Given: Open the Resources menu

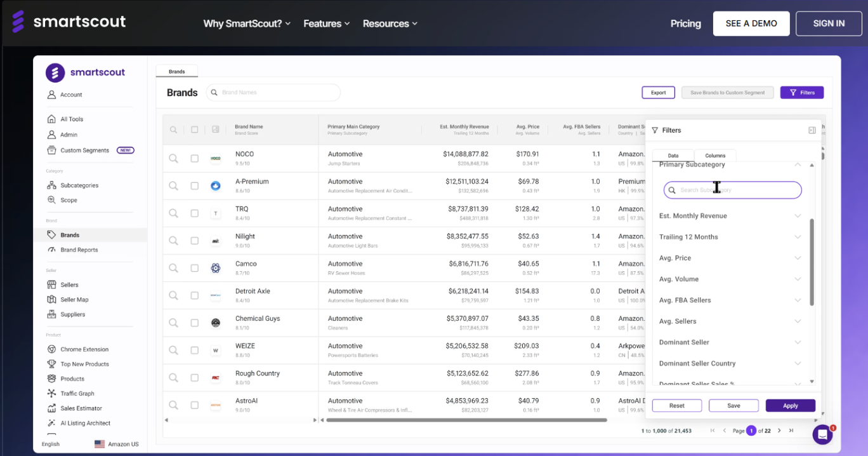Looking at the screenshot, I should click(390, 23).
